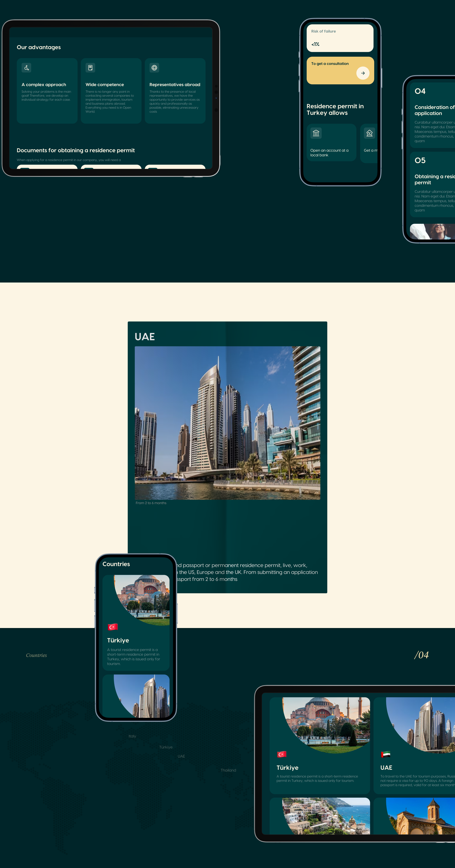Image resolution: width=455 pixels, height=868 pixels.
Task: Click the UAE flag icon on tablet
Action: point(385,754)
